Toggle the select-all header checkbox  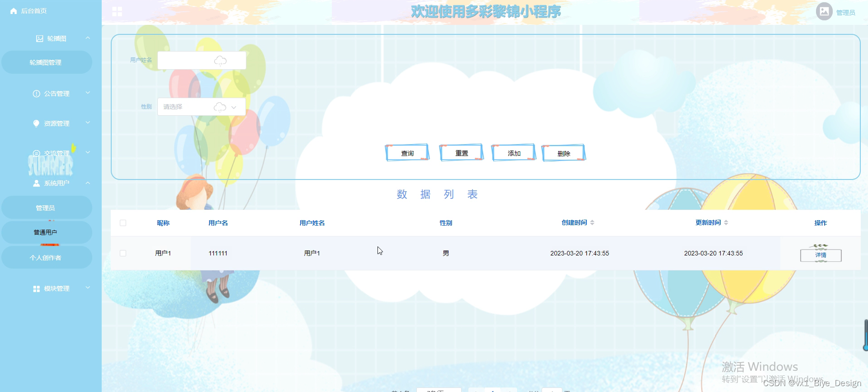point(123,223)
